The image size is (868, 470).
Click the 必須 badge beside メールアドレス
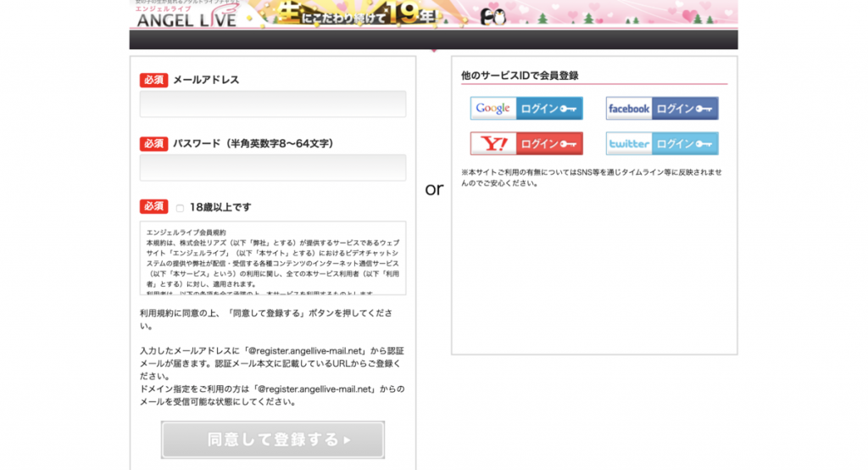tap(153, 80)
